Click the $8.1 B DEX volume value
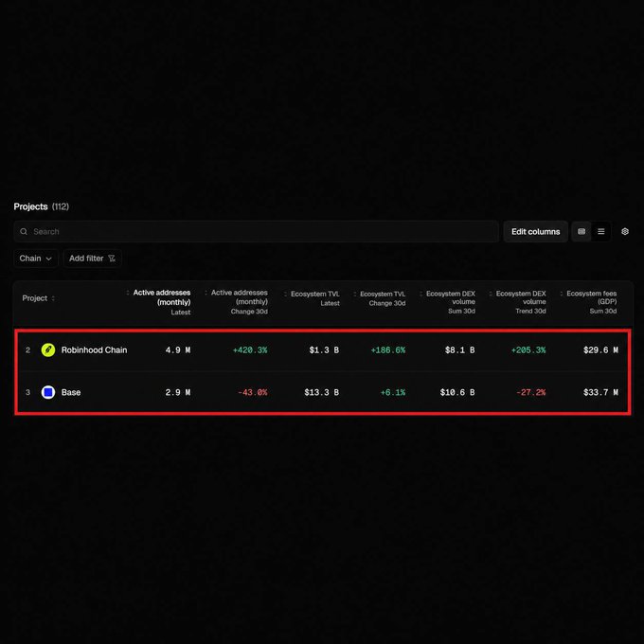This screenshot has width=644, height=644. click(x=460, y=349)
